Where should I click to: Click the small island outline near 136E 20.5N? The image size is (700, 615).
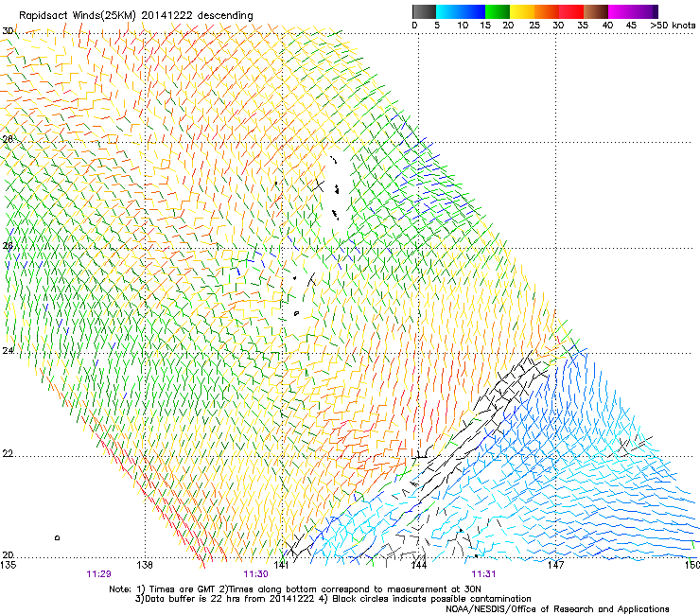(57, 537)
